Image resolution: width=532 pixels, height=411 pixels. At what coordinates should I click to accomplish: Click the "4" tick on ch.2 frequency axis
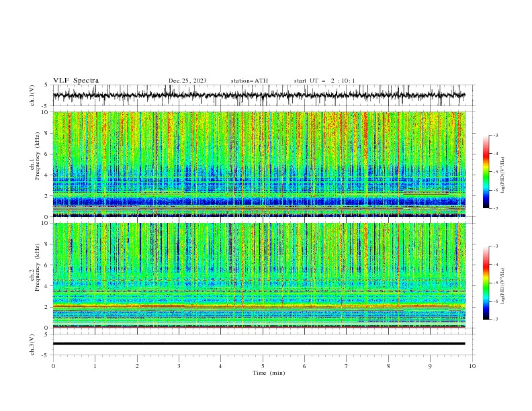pyautogui.click(x=47, y=286)
